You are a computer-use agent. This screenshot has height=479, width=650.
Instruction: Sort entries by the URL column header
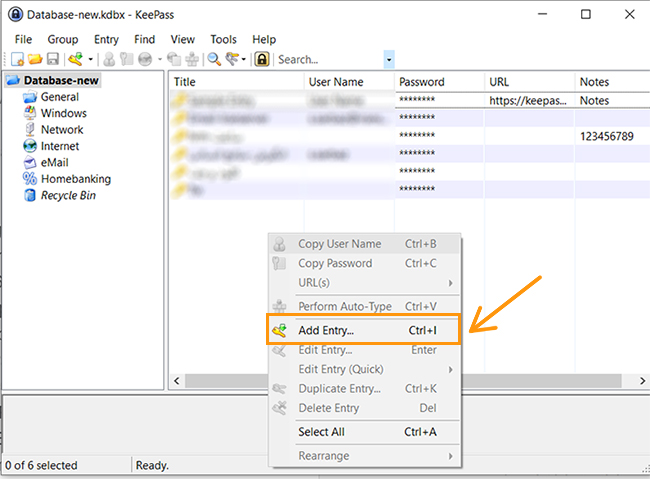coord(530,82)
